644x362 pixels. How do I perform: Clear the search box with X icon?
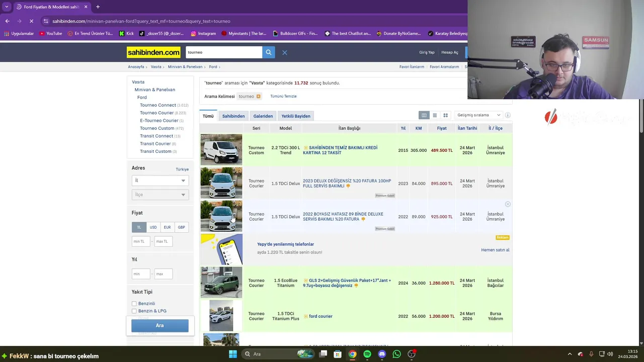pos(284,52)
